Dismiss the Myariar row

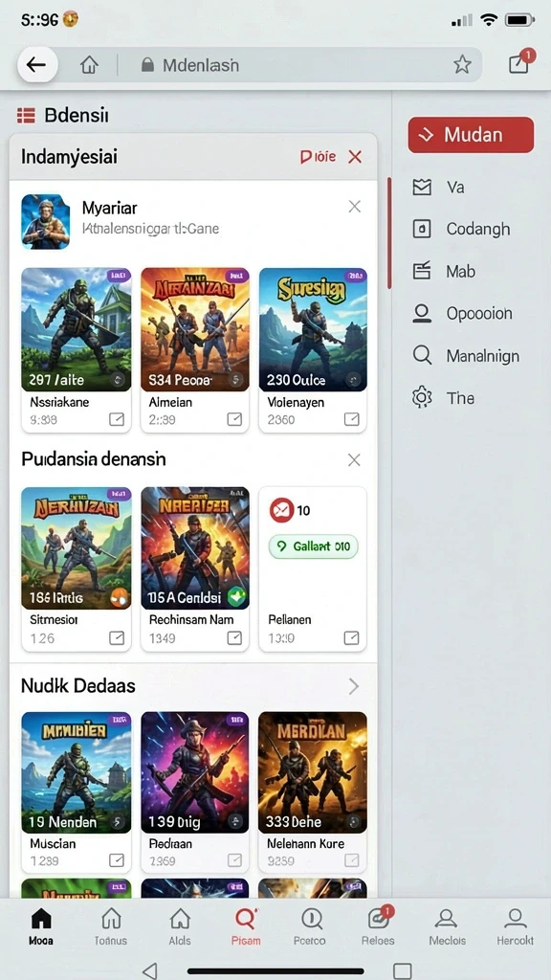(354, 207)
